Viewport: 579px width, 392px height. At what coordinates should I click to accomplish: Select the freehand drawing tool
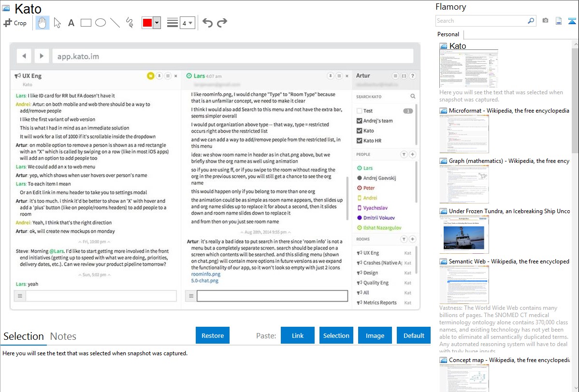click(130, 23)
